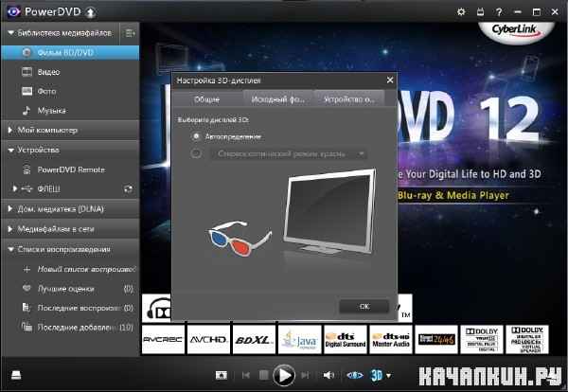Image resolution: width=568 pixels, height=392 pixels.
Task: Click the AVCREC logo
Action: pos(163,340)
